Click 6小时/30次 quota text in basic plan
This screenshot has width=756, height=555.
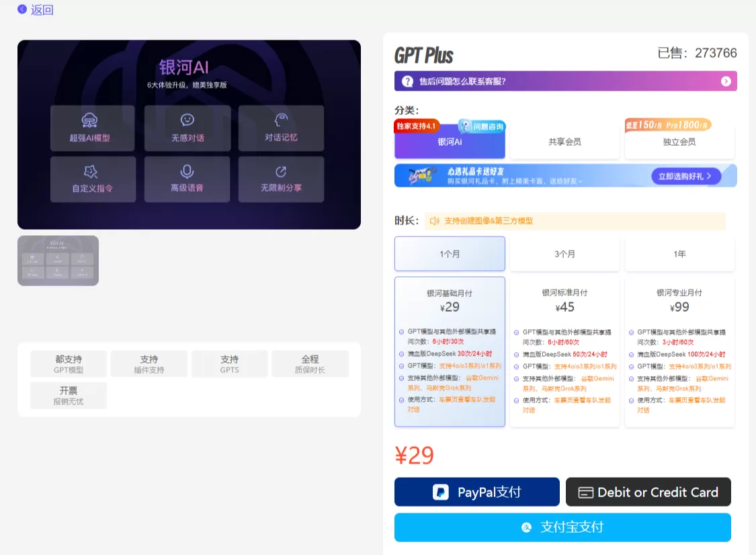(448, 341)
